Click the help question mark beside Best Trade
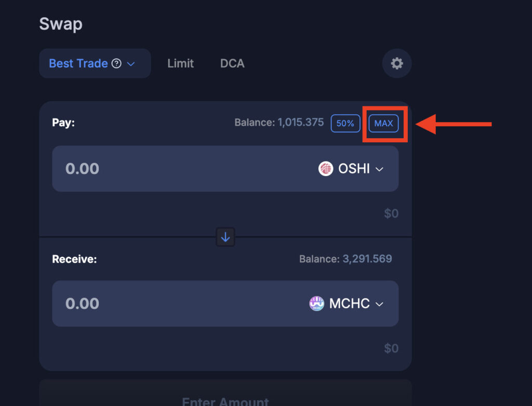Viewport: 532px width, 406px height. pyautogui.click(x=116, y=63)
